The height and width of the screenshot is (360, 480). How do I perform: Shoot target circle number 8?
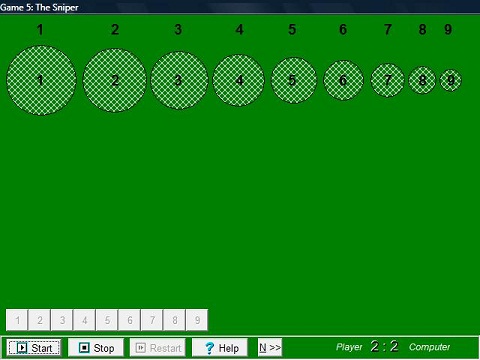coord(422,80)
